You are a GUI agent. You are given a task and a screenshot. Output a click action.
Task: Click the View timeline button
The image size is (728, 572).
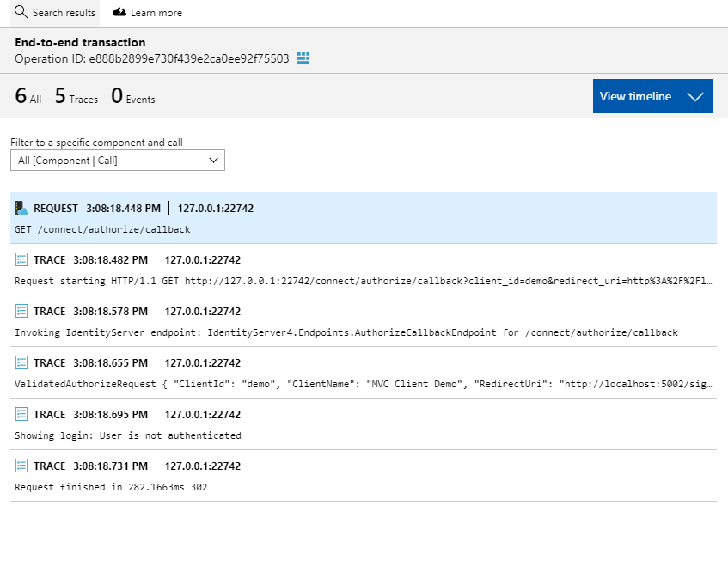[x=636, y=96]
